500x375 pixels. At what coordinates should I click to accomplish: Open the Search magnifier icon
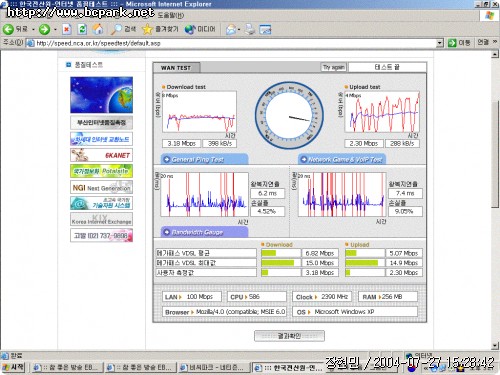point(116,29)
